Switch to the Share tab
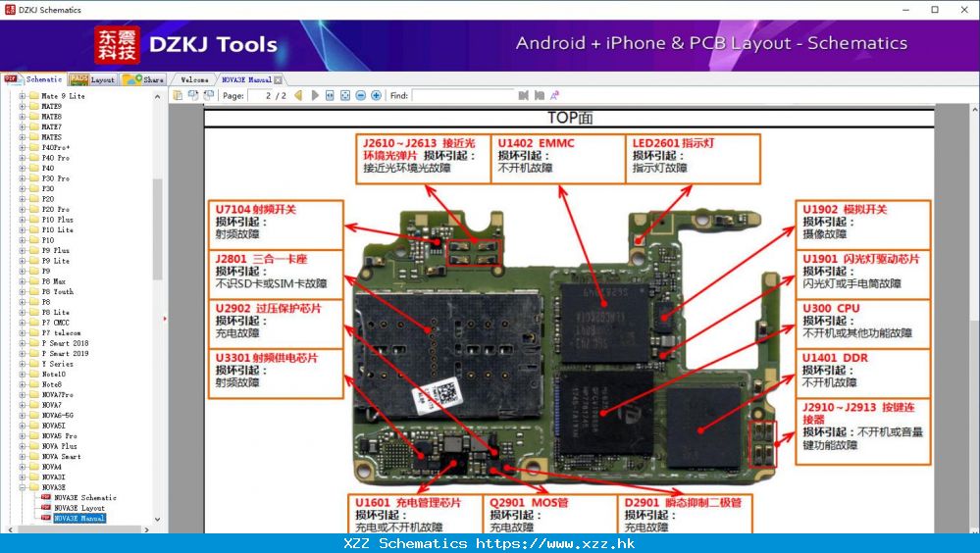This screenshot has height=553, width=980. pyautogui.click(x=143, y=79)
